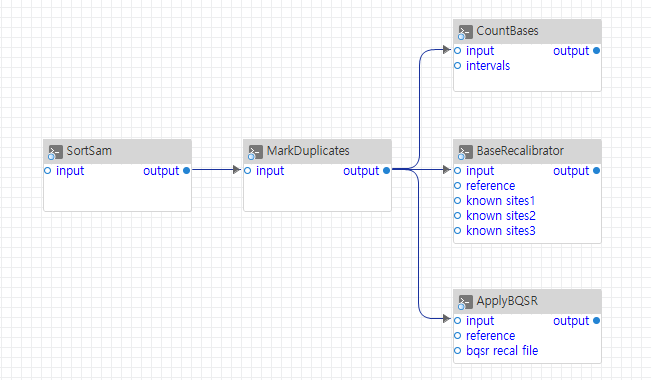Select the known sites1 port circle

coord(458,201)
